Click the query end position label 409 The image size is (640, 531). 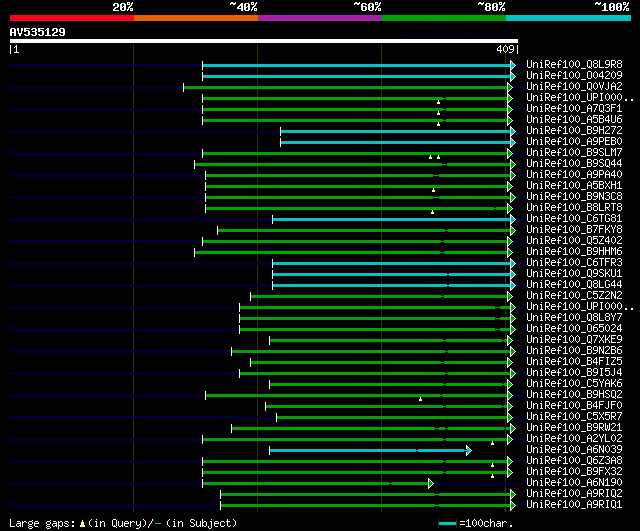[x=505, y=49]
